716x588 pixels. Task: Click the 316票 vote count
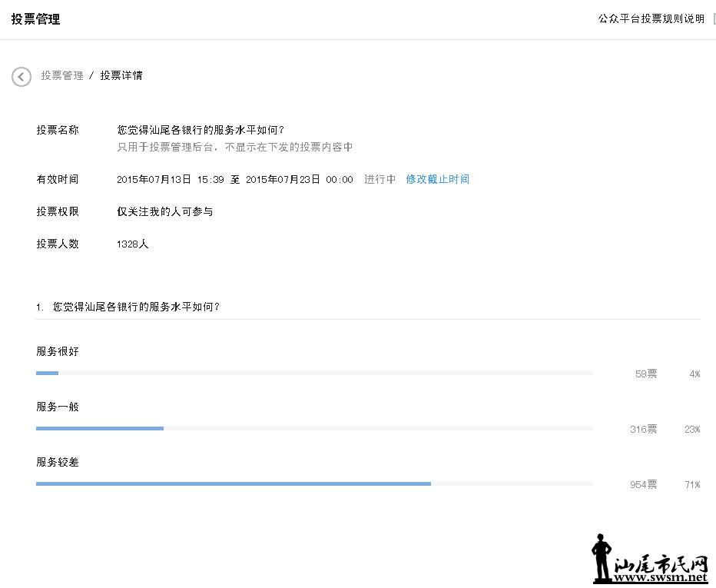pyautogui.click(x=642, y=429)
